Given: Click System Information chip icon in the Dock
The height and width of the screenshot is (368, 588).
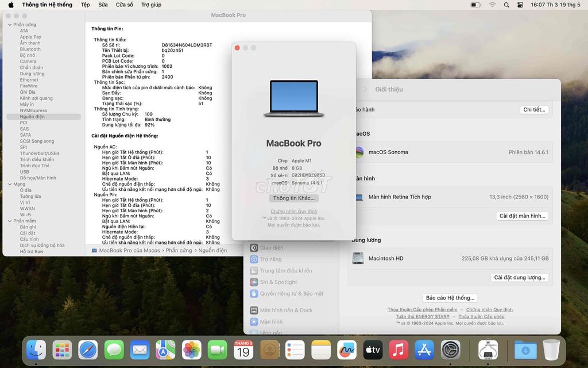Looking at the screenshot, I should (x=488, y=350).
